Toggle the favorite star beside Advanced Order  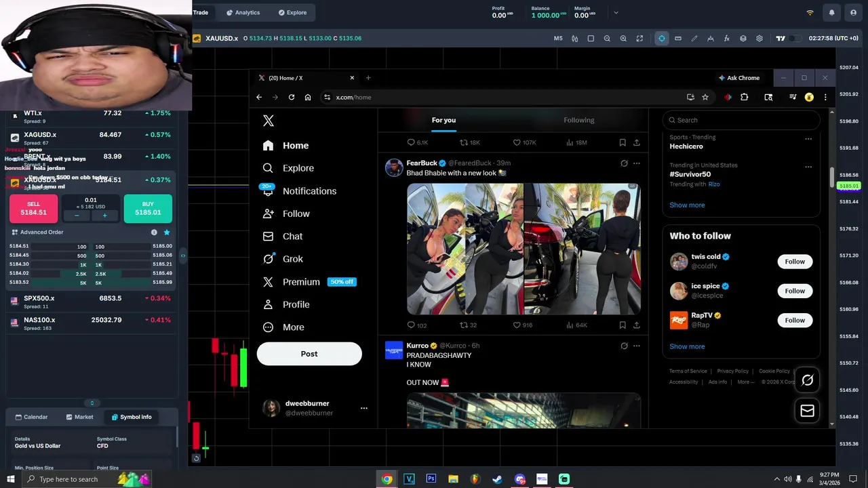[x=167, y=232]
